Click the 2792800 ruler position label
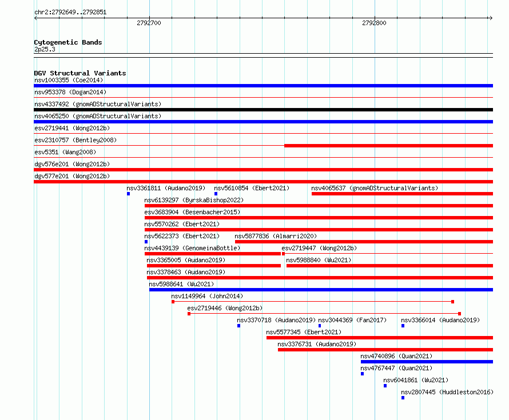 pyautogui.click(x=374, y=23)
